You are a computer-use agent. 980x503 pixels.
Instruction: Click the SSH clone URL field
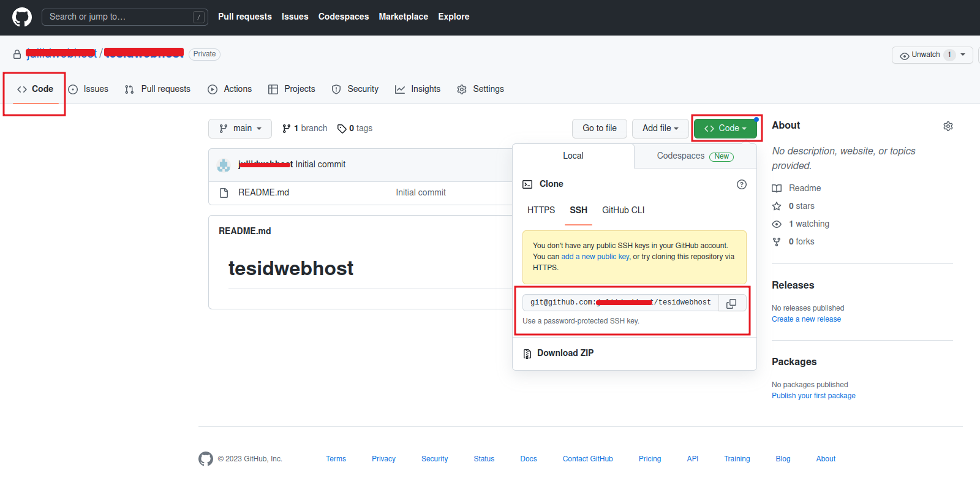pyautogui.click(x=620, y=303)
